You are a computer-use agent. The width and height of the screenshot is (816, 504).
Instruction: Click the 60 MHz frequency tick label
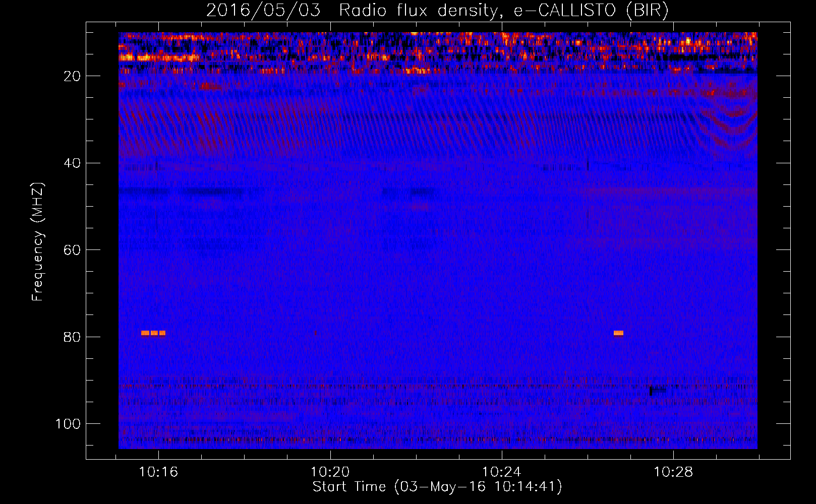73,250
